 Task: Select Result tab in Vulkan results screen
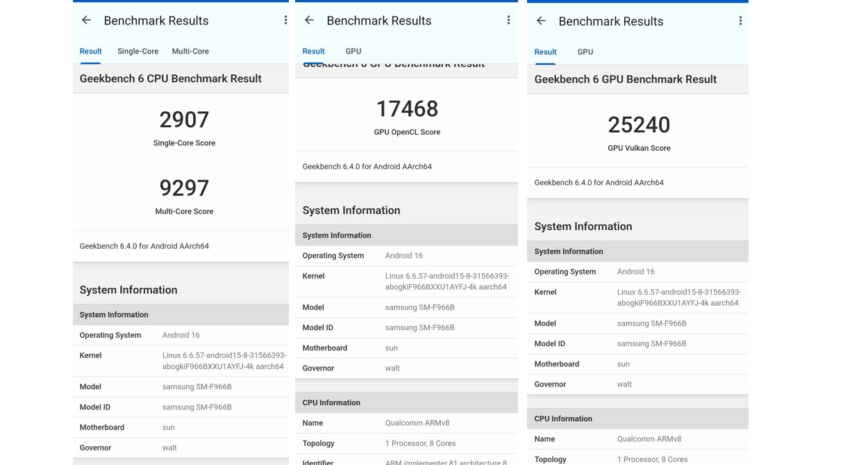coord(545,52)
